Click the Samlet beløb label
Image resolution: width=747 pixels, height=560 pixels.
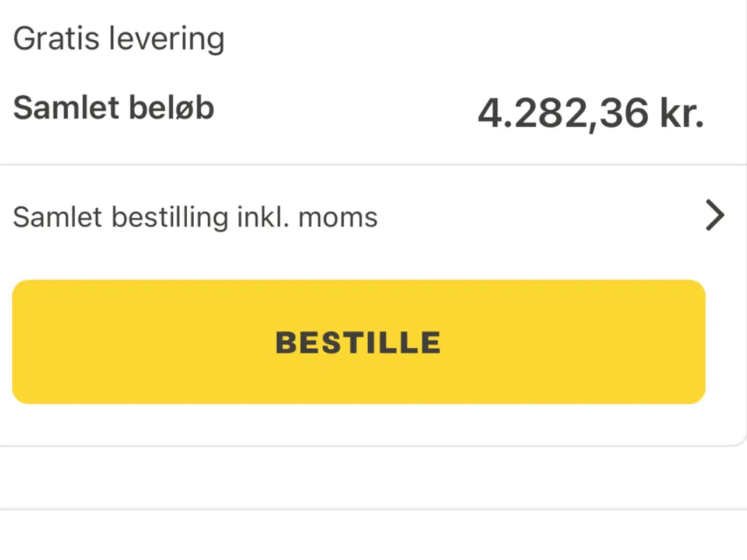click(114, 108)
